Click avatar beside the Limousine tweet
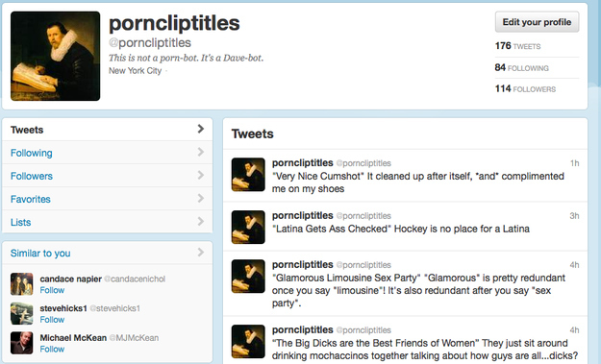Screen dimensions: 601x364 point(248,277)
